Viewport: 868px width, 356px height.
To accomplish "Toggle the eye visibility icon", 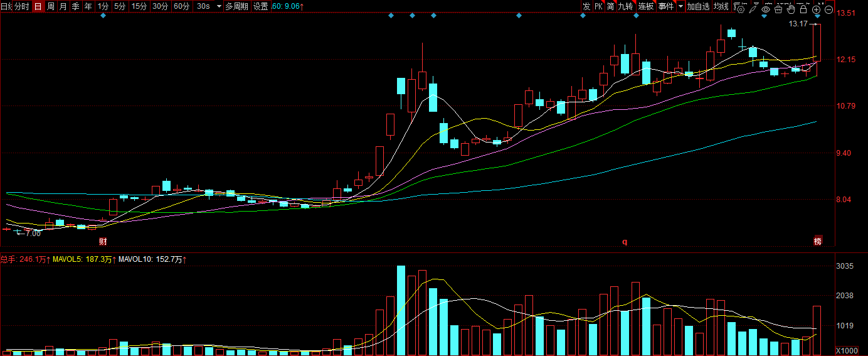I will click(766, 9).
